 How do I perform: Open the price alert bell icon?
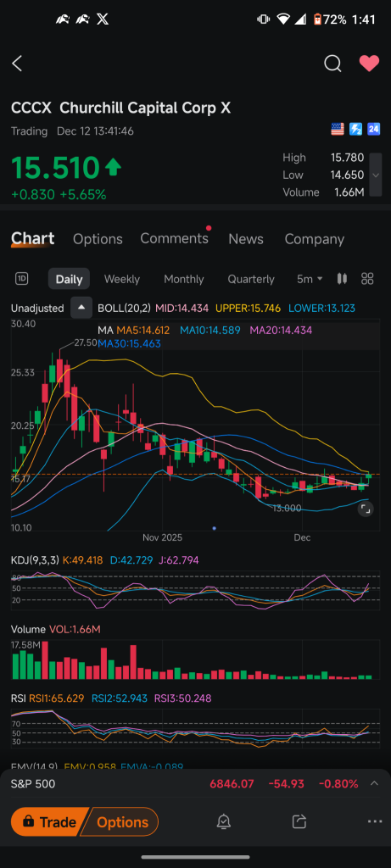[x=224, y=822]
